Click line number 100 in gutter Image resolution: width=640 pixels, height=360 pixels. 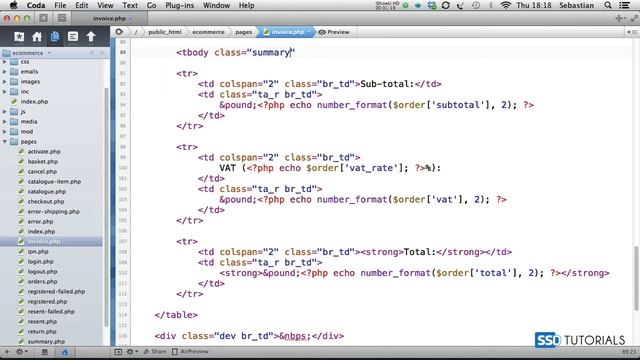pos(122,168)
